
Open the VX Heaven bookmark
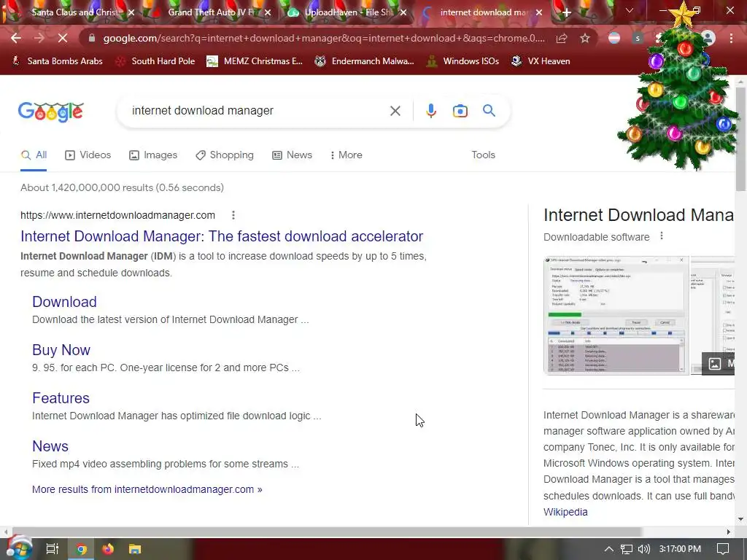tap(541, 61)
